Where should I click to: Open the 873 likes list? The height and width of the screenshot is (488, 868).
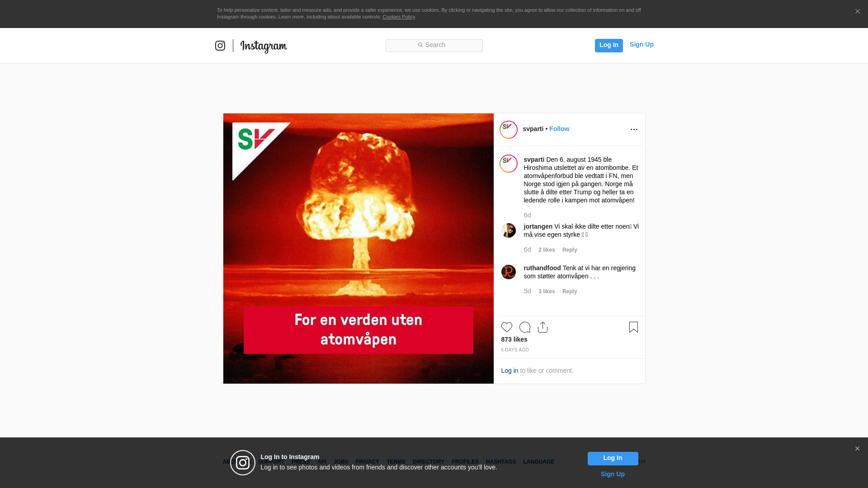point(514,339)
